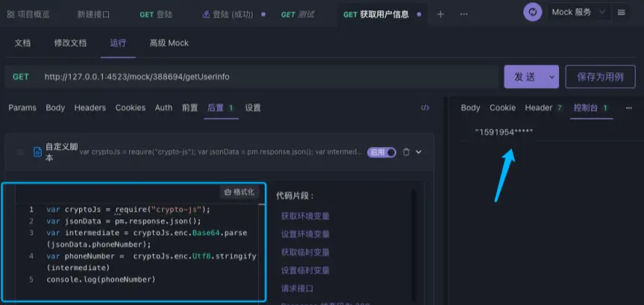Open the 项目概览 project overview tab
644x305 pixels.
(x=28, y=14)
